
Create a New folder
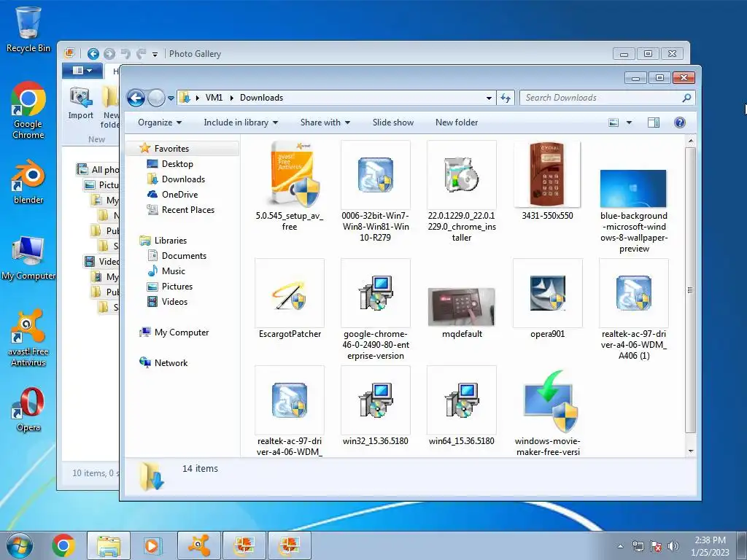coord(457,122)
